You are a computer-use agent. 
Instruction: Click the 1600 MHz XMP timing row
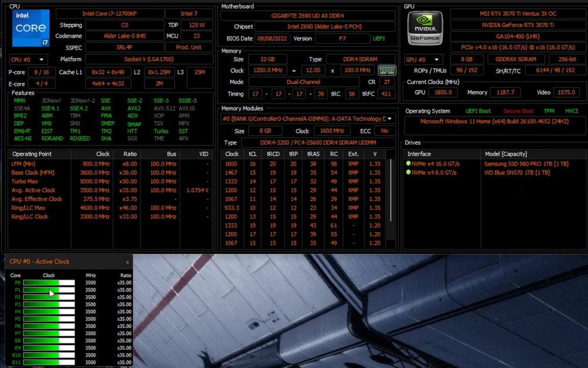coord(304,164)
